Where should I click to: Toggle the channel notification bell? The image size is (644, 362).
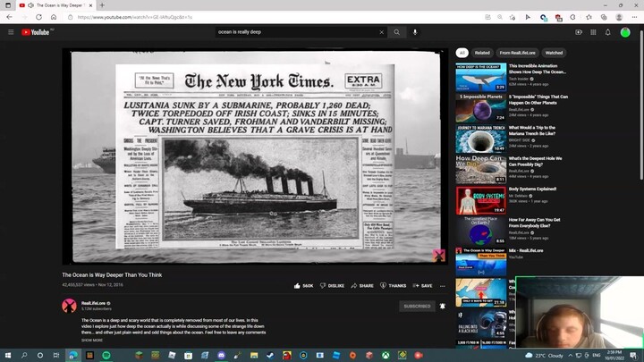coord(443,307)
